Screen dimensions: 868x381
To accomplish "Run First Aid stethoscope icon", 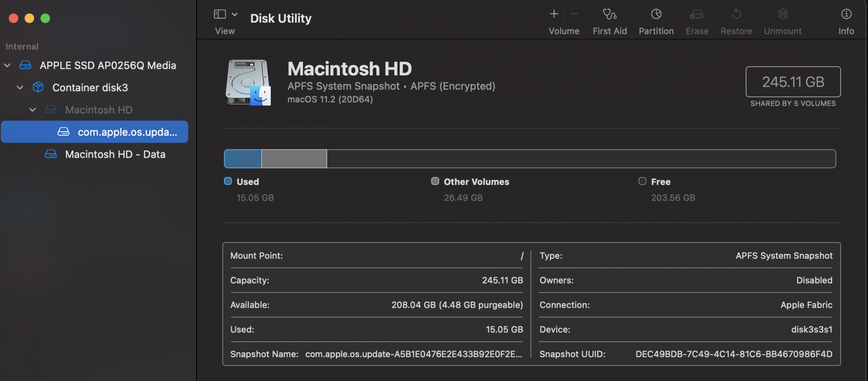I will 610,14.
